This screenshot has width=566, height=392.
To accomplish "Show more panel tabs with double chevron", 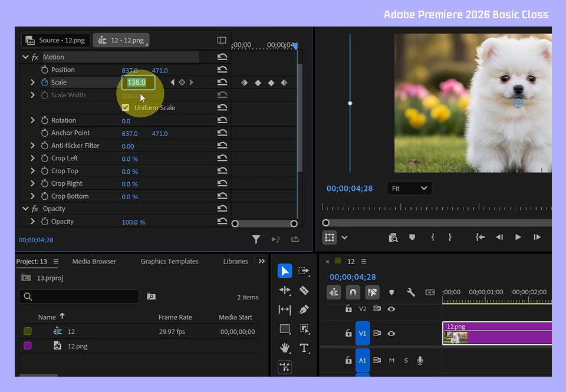I will (261, 261).
